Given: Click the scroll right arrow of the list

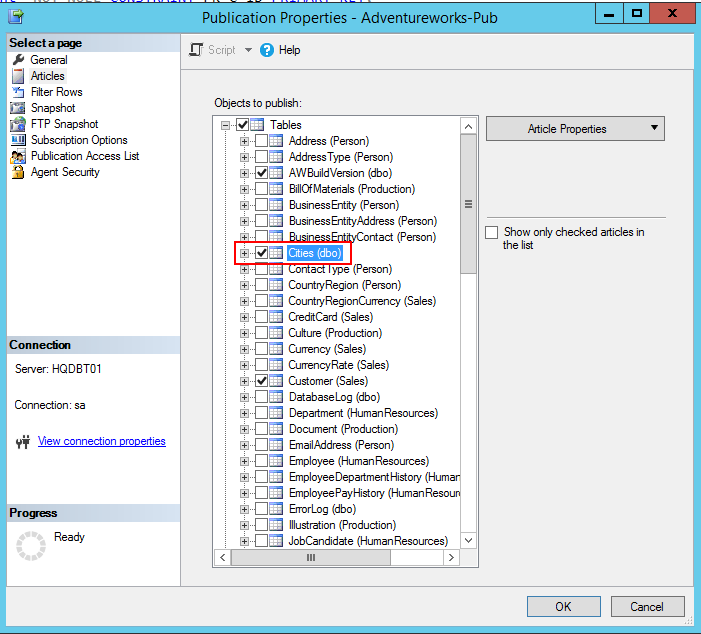Looking at the screenshot, I should click(451, 558).
